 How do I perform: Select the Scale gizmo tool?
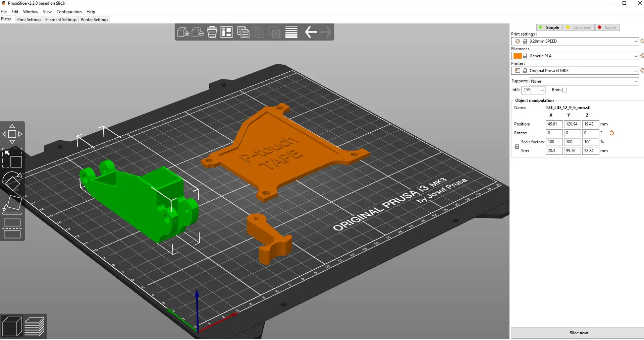(12, 158)
